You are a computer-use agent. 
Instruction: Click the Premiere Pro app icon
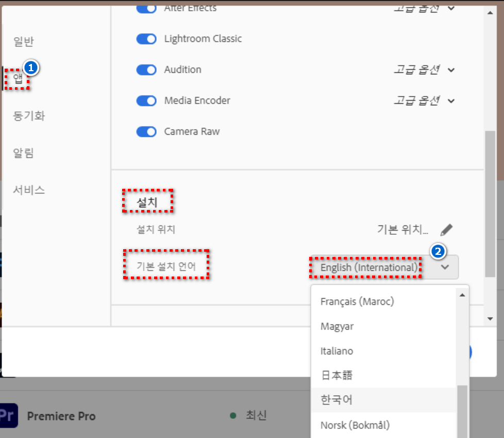coord(9,415)
